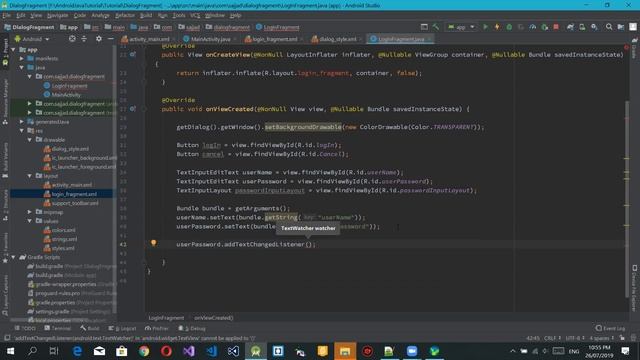Screen dimensions: 640x360
Task: Open Opera browser in the taskbar
Action: 166,351
